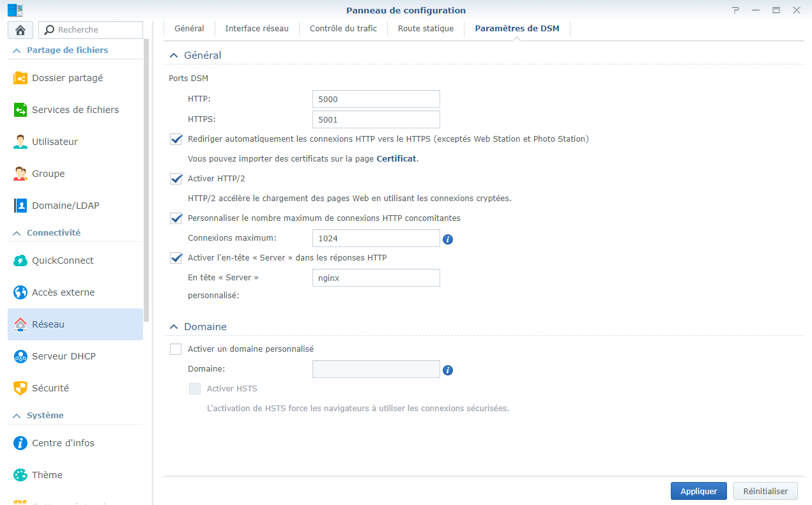This screenshot has height=505, width=812.
Task: Open QuickConnect settings
Action: [x=63, y=260]
